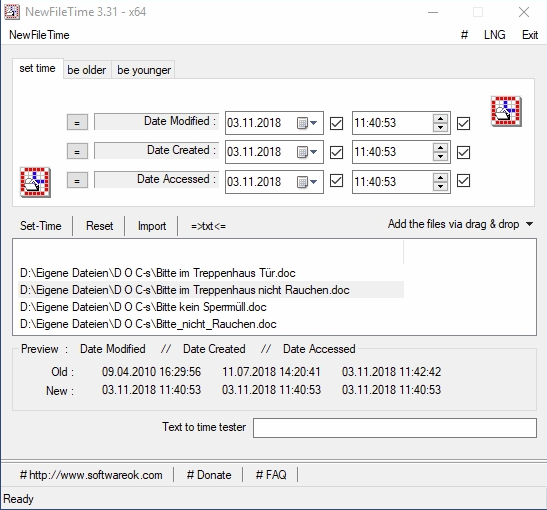Click the NewFileTime logo icon at upper right
The height and width of the screenshot is (510, 547).
point(506,111)
